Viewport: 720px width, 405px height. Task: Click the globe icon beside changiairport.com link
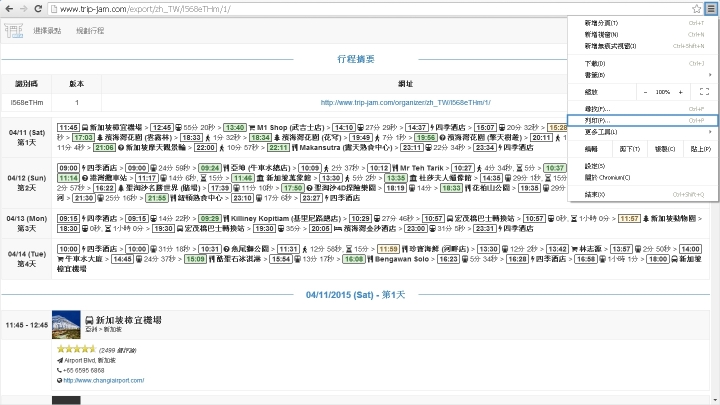pos(59,380)
